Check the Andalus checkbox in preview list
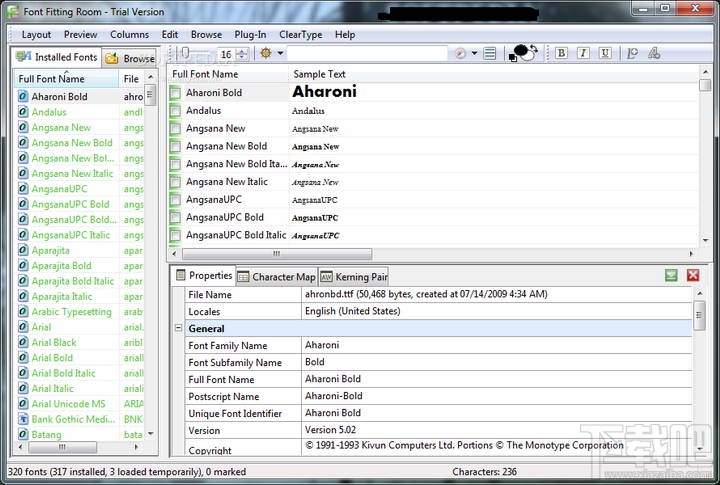Screen dimensions: 720x485 pos(175,111)
